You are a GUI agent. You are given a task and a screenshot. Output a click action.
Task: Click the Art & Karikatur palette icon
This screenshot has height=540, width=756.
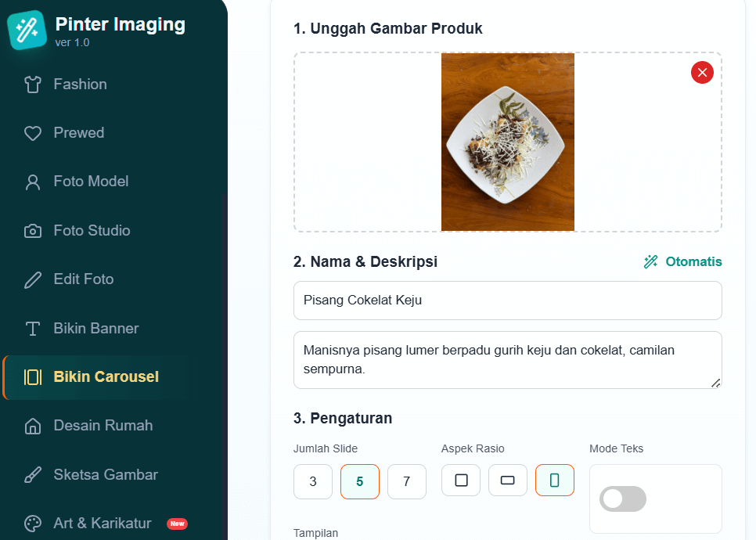(x=33, y=524)
